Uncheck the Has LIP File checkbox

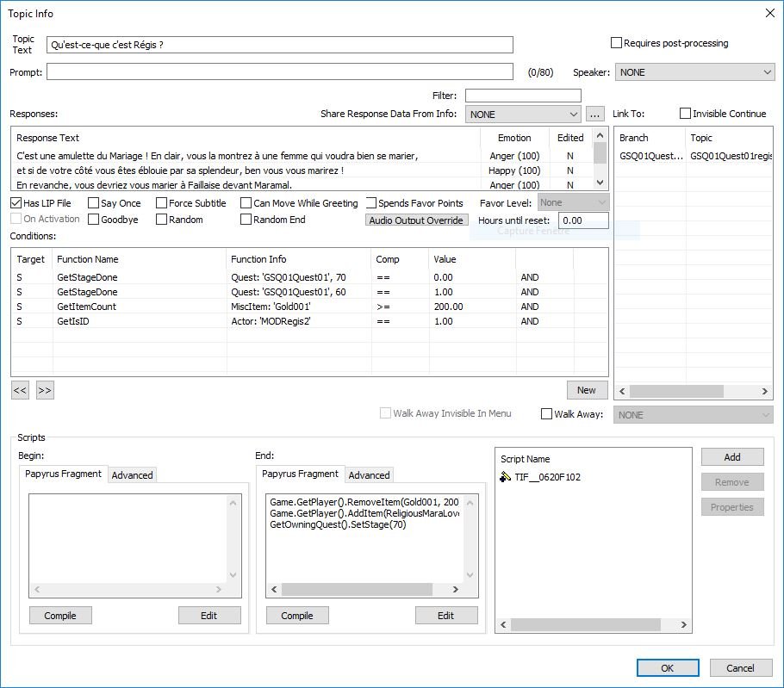(16, 203)
